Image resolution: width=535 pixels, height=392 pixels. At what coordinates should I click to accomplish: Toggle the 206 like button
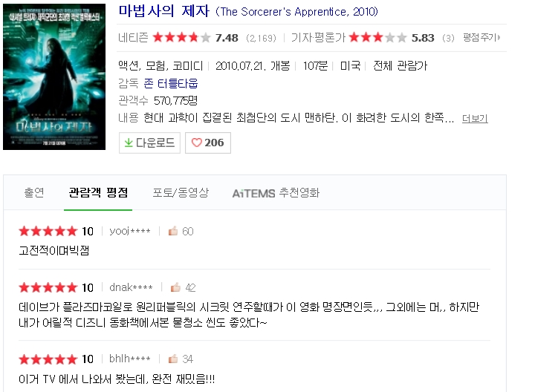208,143
